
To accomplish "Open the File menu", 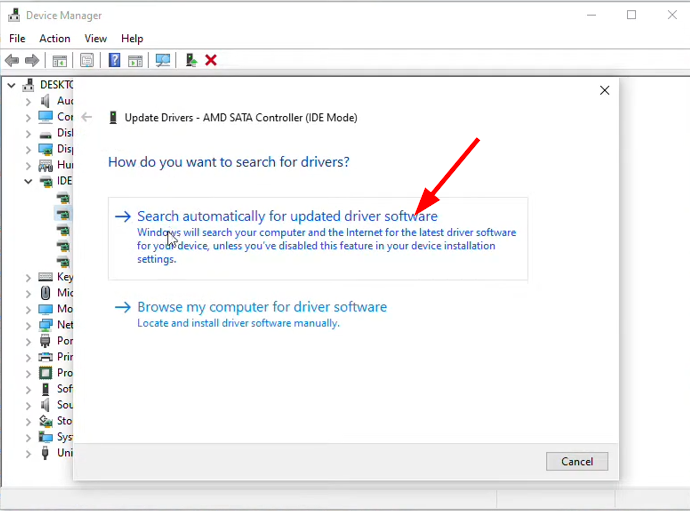I will 17,39.
